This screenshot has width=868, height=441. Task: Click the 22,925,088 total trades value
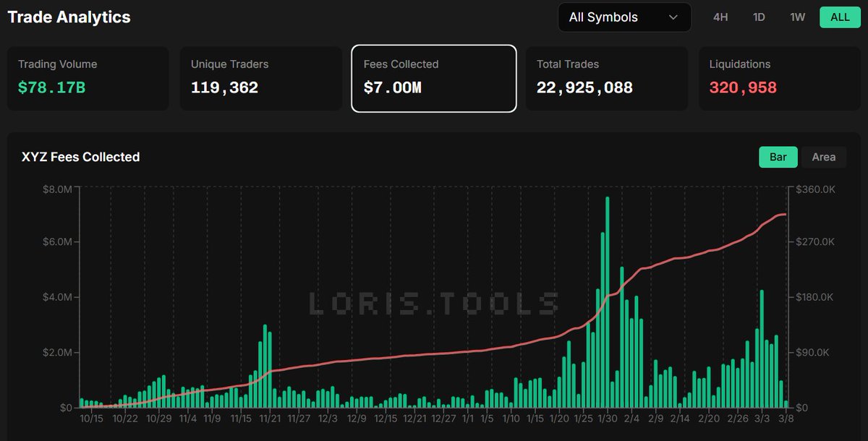[x=584, y=88]
